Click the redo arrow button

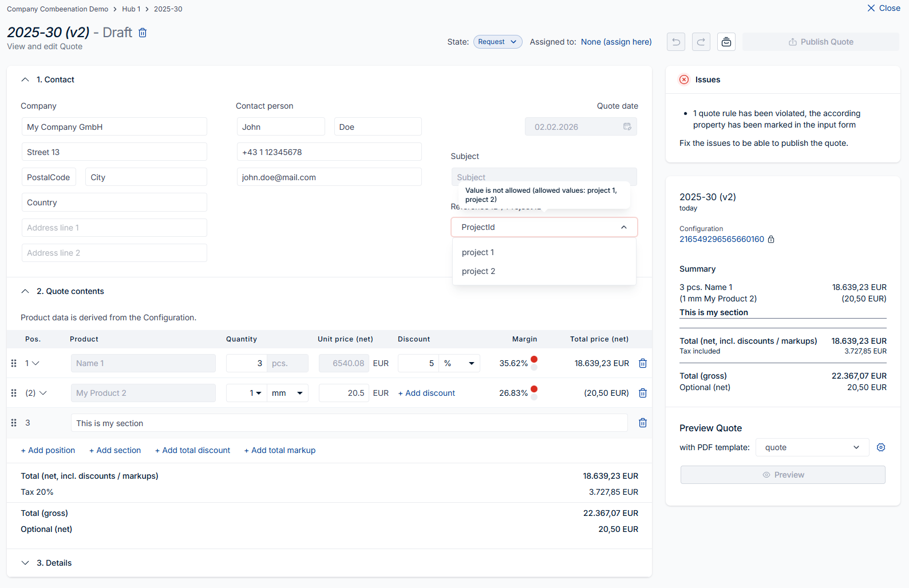click(701, 42)
